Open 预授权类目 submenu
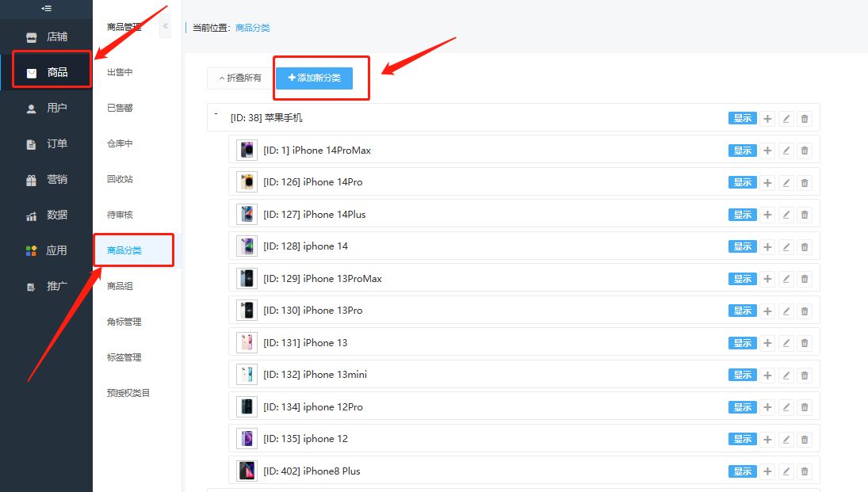 click(128, 393)
